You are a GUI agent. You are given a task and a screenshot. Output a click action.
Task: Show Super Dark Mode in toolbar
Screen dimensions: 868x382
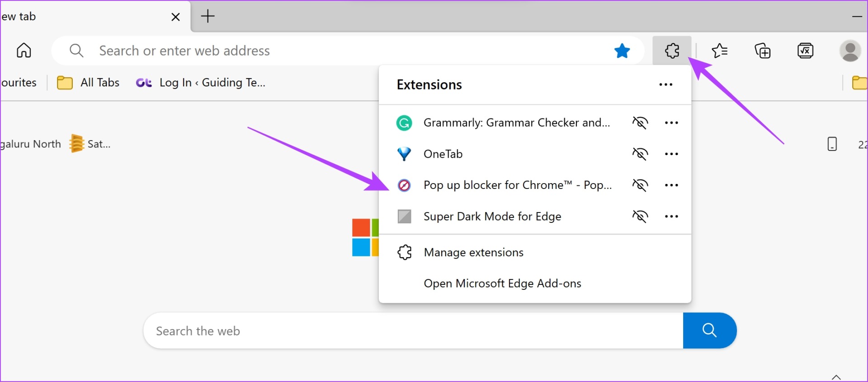point(640,216)
